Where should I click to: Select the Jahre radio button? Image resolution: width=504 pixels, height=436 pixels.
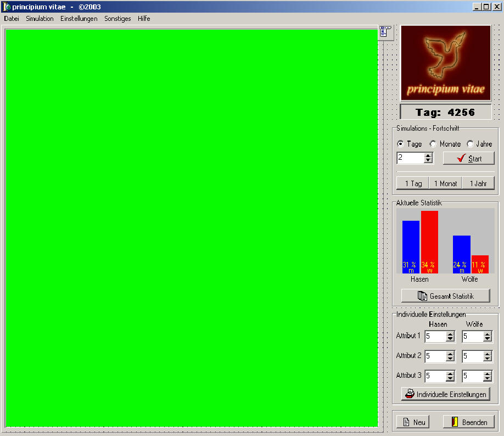click(x=470, y=144)
